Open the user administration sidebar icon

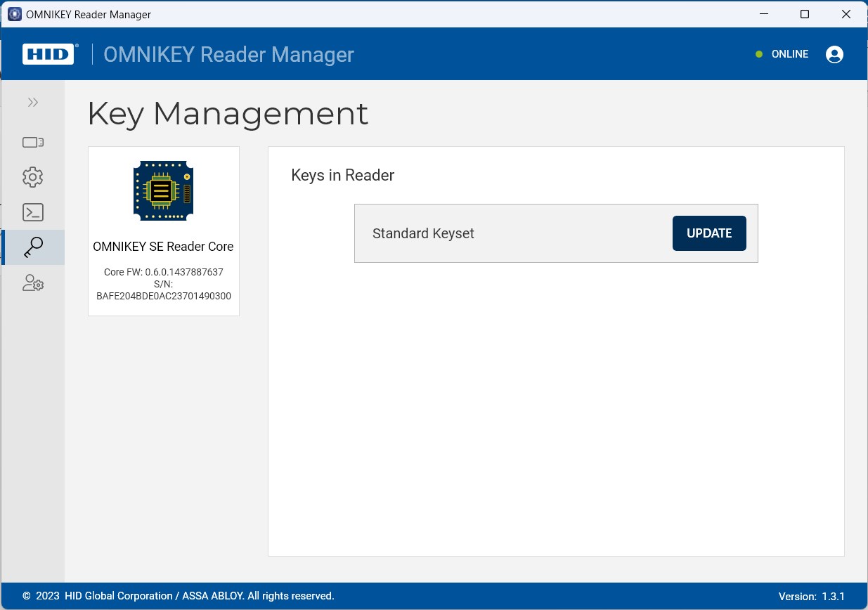pyautogui.click(x=33, y=283)
